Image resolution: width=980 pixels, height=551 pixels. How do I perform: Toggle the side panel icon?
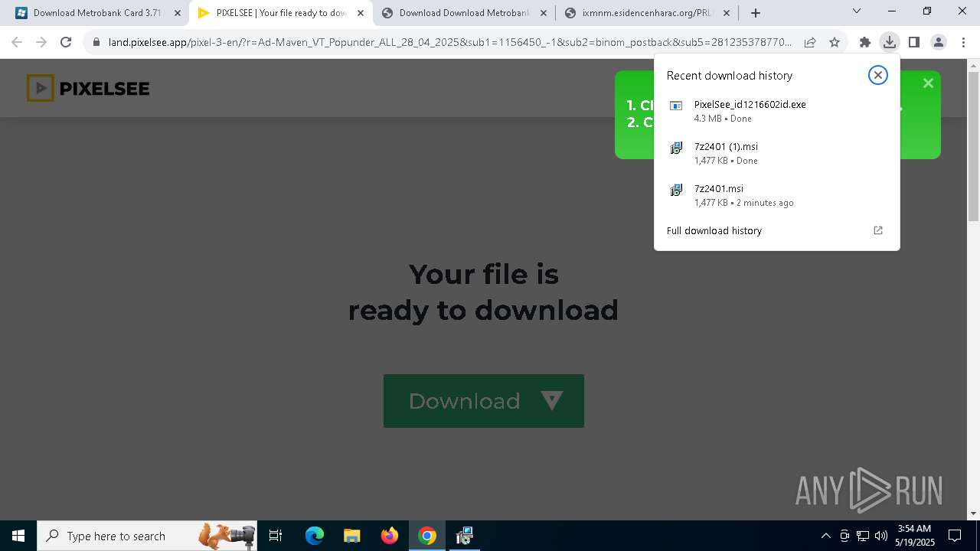tap(914, 42)
